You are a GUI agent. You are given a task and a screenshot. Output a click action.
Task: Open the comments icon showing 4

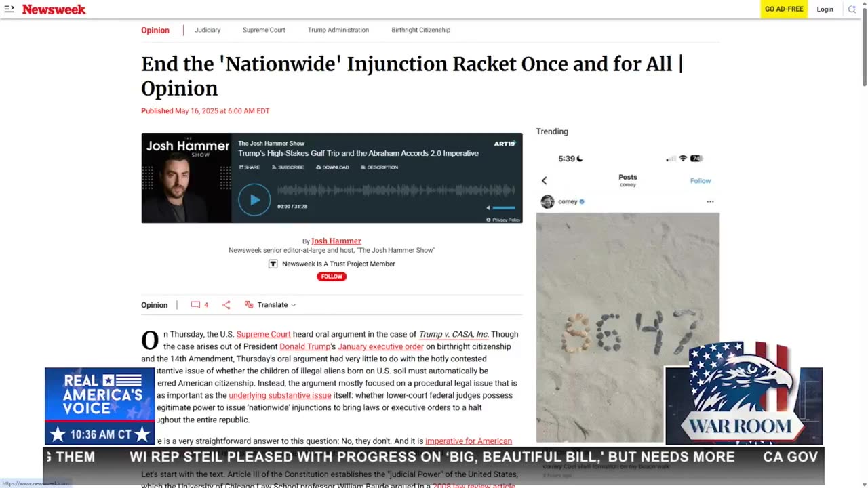(200, 305)
